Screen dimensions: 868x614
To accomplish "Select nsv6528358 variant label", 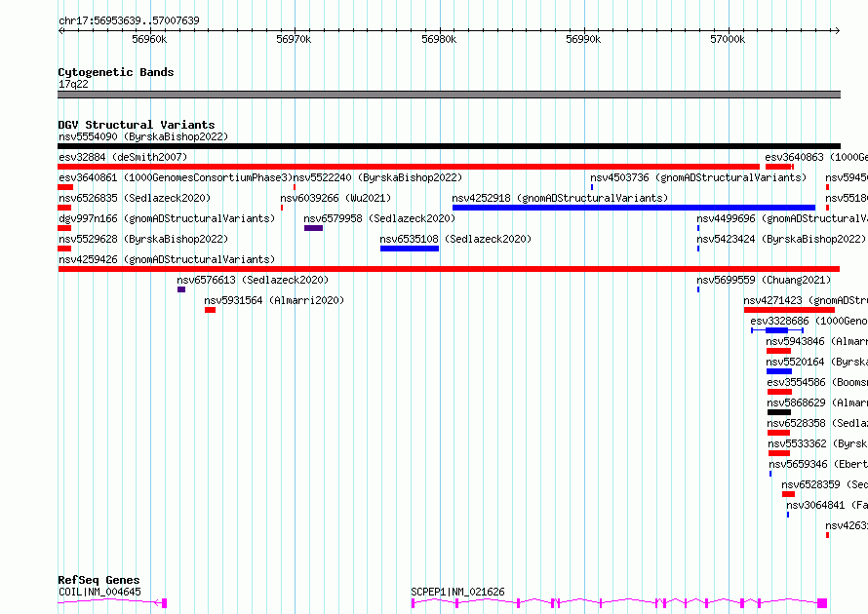I will (817, 423).
